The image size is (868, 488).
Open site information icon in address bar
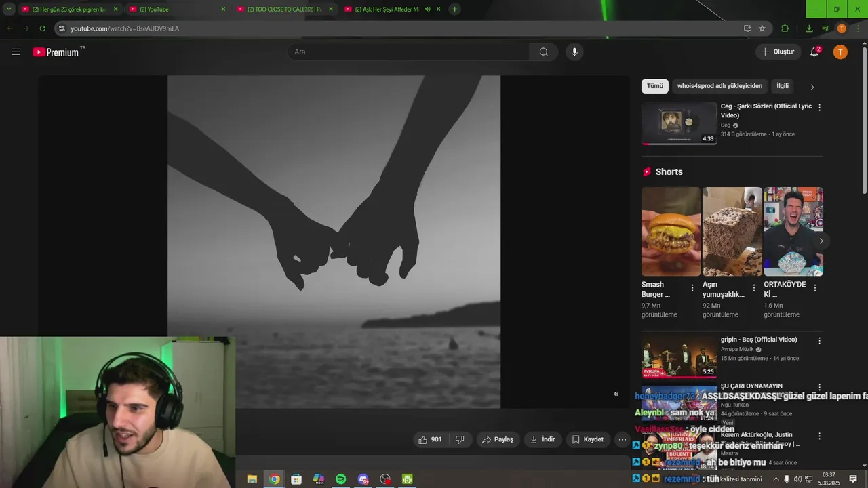click(x=62, y=28)
